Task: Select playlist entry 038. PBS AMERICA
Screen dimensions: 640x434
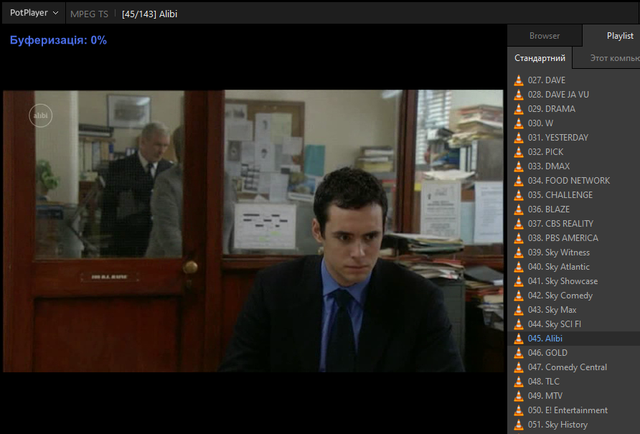Action: click(x=574, y=238)
